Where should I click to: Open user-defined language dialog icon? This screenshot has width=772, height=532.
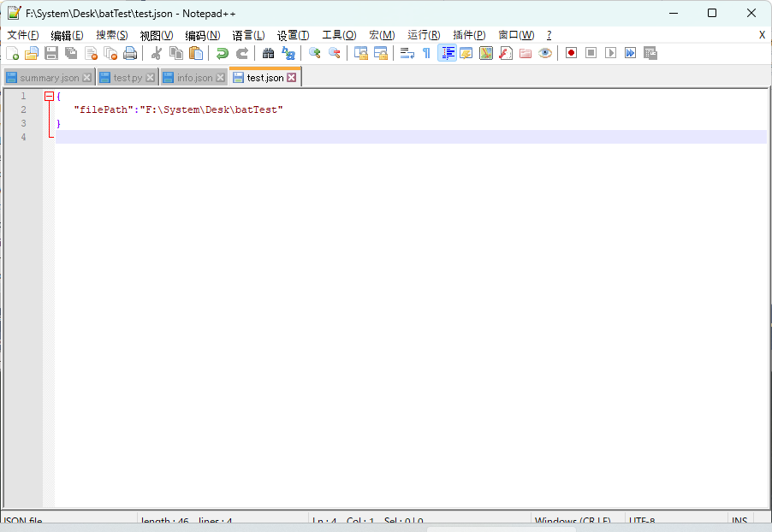point(466,53)
